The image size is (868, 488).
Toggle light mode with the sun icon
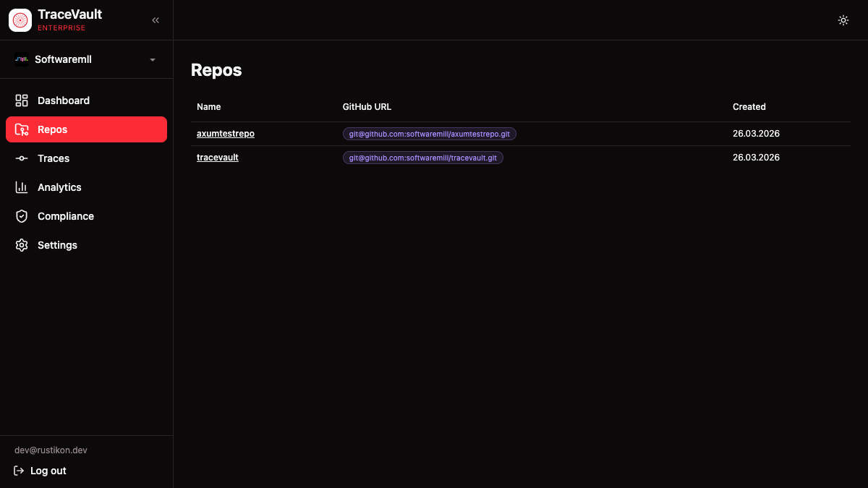[843, 20]
